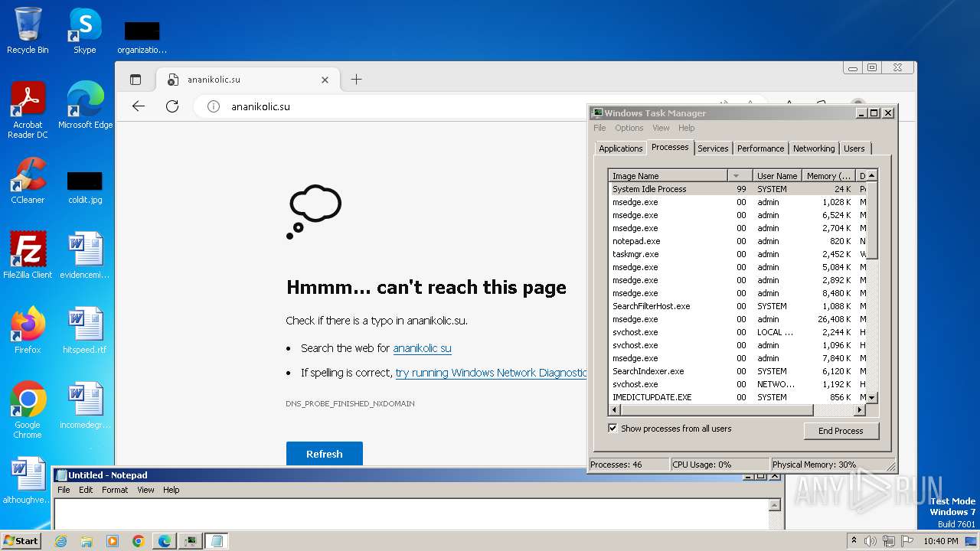Click the Edge back arrow
This screenshot has width=980, height=551.
pos(139,106)
